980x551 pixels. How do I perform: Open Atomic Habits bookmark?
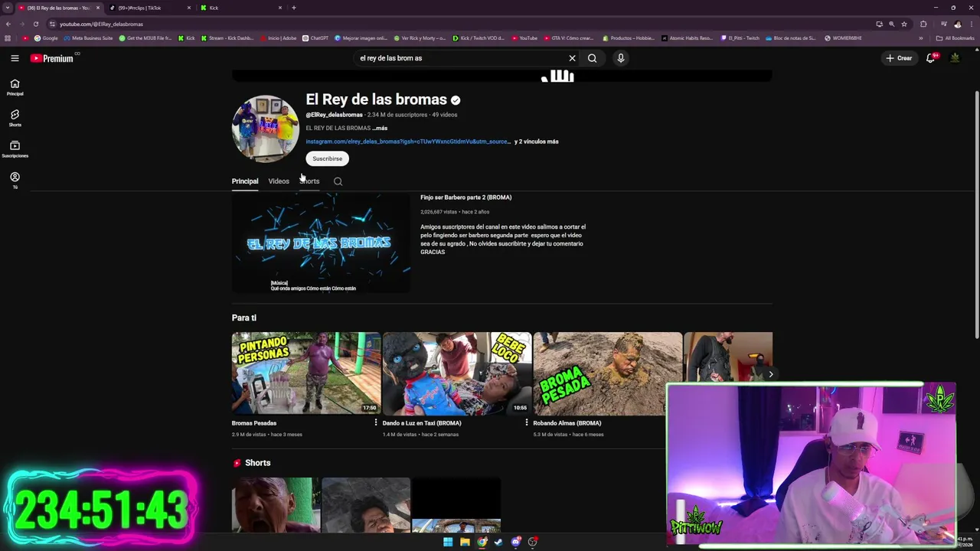pyautogui.click(x=687, y=38)
